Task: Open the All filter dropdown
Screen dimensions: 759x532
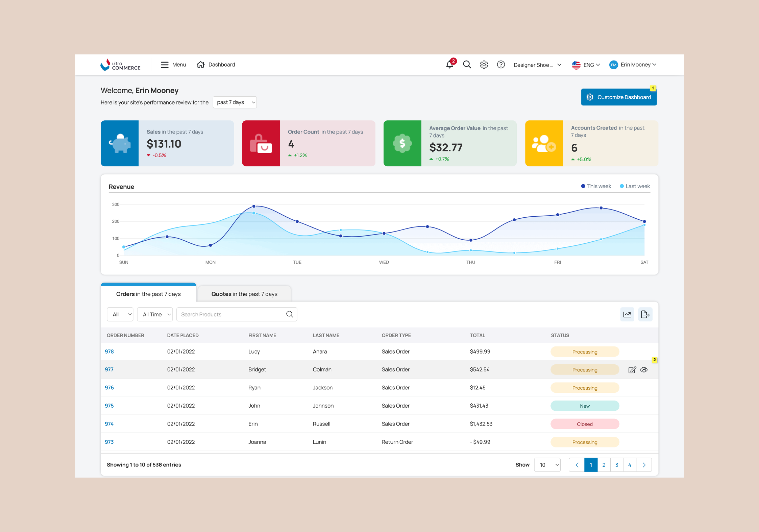Action: 120,314
